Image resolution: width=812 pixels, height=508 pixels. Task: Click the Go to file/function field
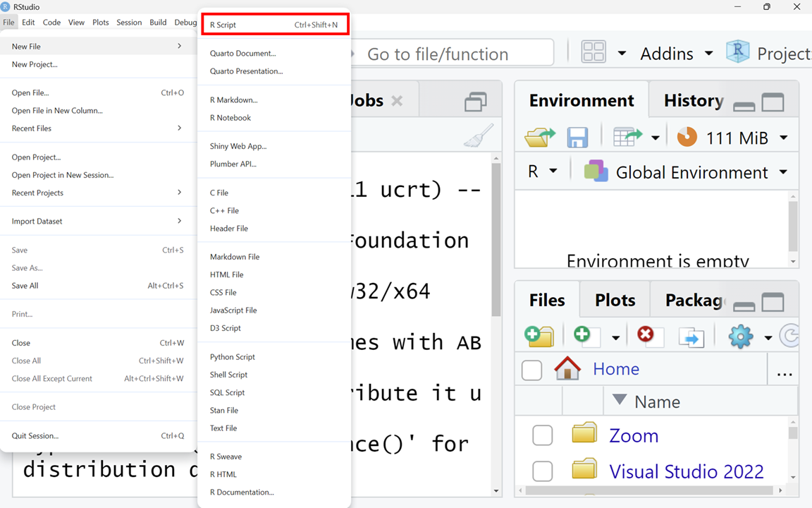tap(451, 54)
